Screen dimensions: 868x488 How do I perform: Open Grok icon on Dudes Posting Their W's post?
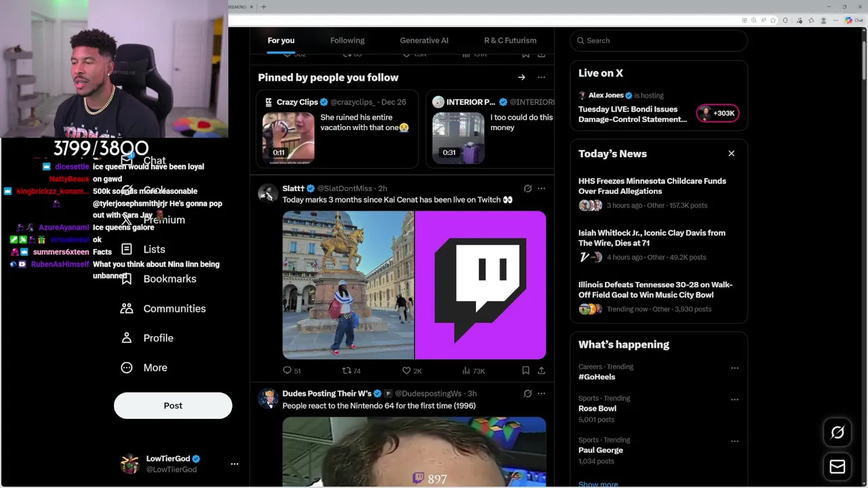coord(528,393)
